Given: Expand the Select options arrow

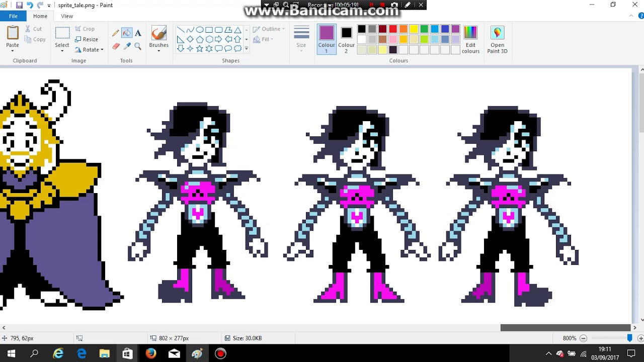Looking at the screenshot, I should click(62, 51).
